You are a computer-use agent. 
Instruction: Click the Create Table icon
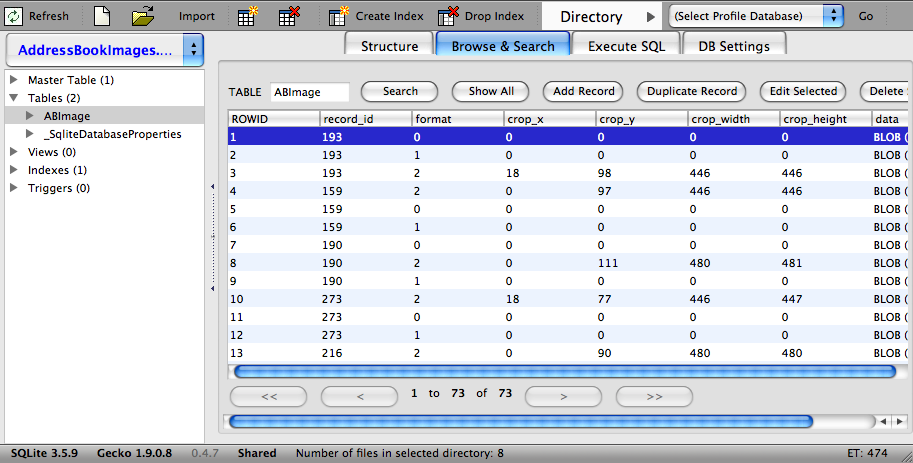[247, 16]
